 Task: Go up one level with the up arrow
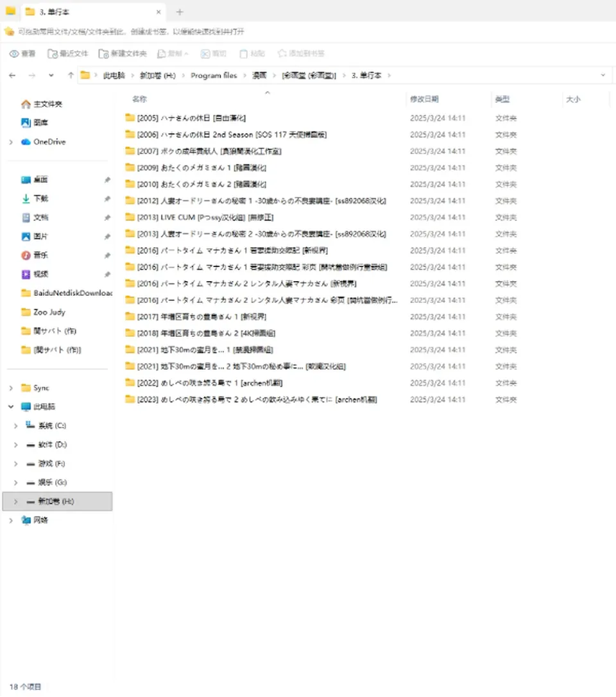(70, 76)
